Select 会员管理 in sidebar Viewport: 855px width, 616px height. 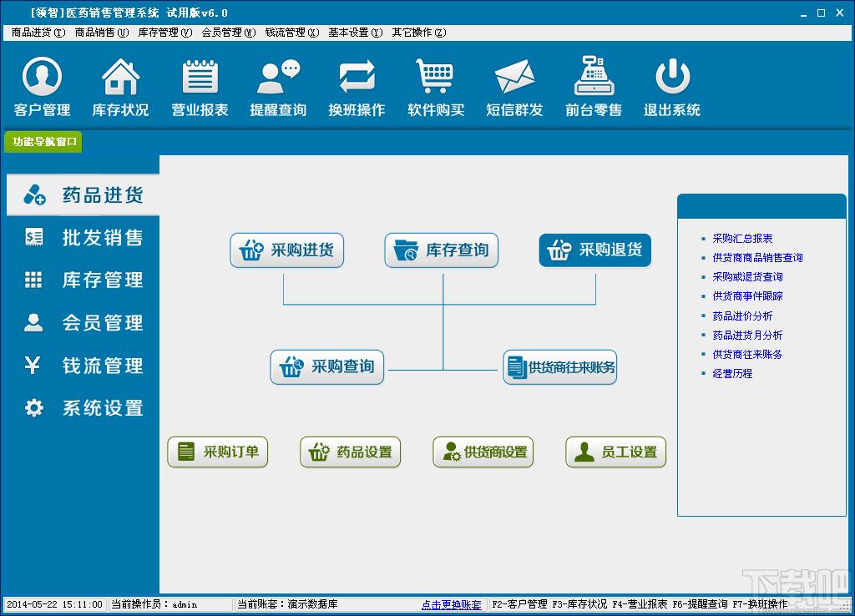click(x=83, y=323)
